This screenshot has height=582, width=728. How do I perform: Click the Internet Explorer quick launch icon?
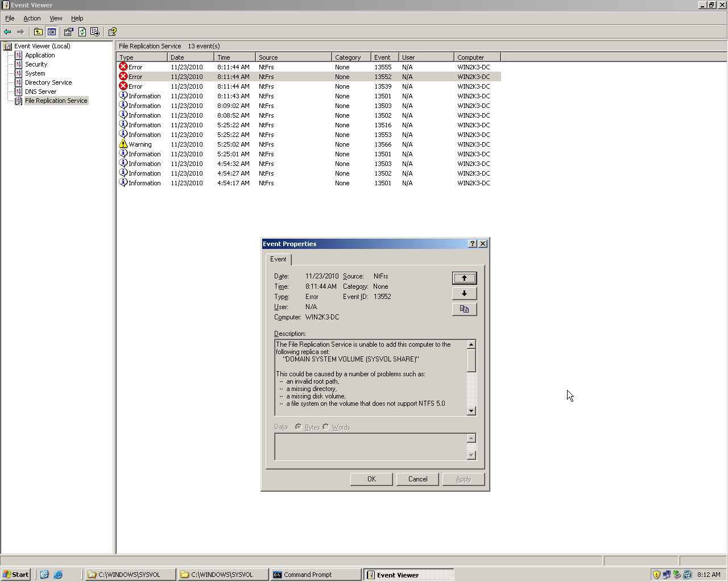tap(58, 575)
